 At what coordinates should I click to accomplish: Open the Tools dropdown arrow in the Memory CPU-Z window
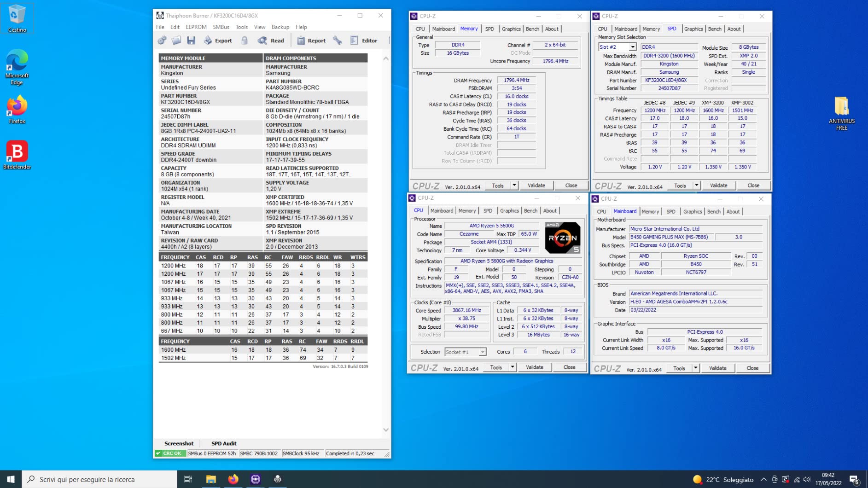point(514,186)
